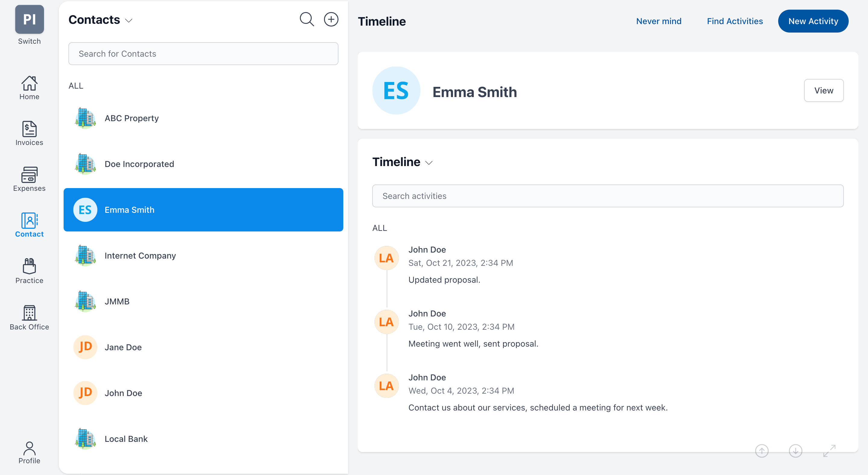Switch organization via PI avatar
This screenshot has width=868, height=475.
29,20
